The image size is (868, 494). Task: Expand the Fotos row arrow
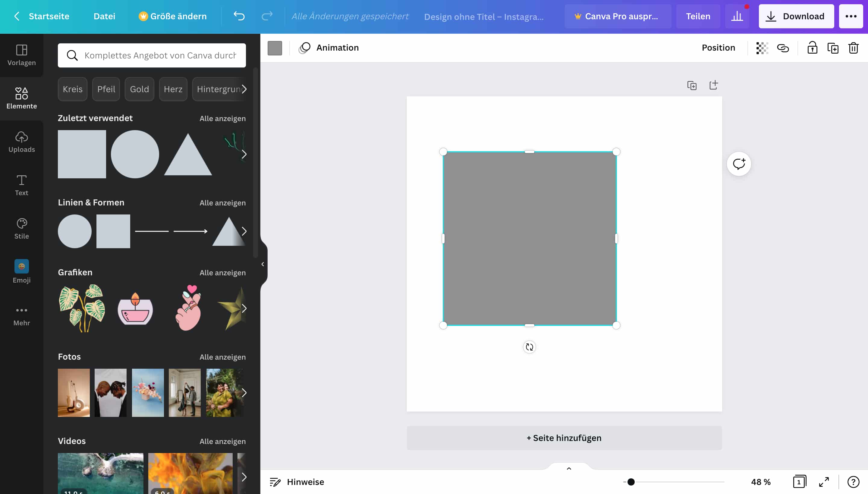(x=244, y=393)
